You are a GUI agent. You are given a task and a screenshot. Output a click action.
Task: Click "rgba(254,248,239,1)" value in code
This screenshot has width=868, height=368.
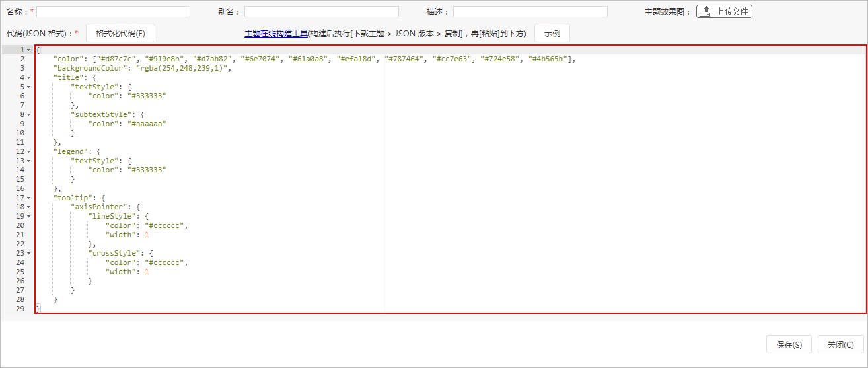pyautogui.click(x=182, y=68)
